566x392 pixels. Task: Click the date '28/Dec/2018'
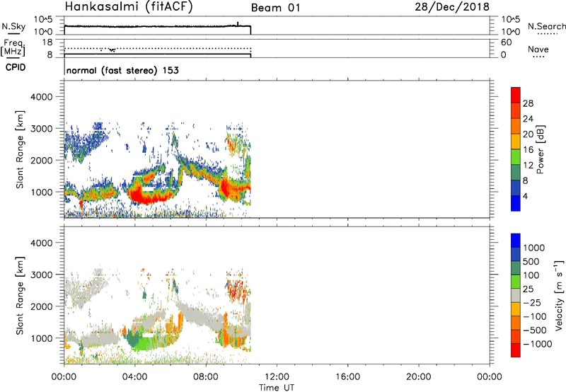tap(452, 6)
